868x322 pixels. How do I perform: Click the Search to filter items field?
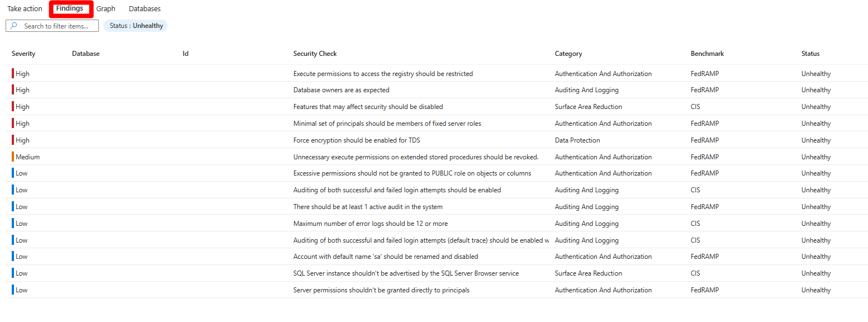click(x=53, y=26)
